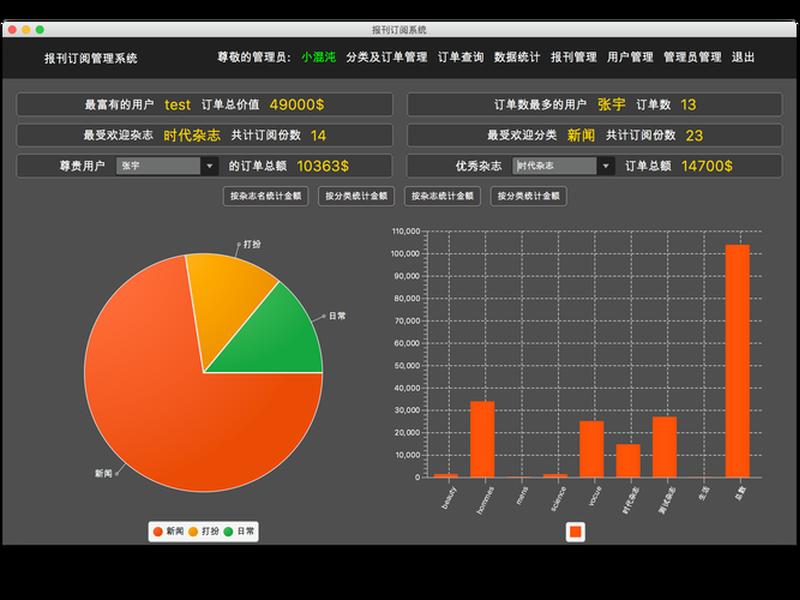Click the beauty x-axis label
The image size is (800, 600).
coord(449,498)
